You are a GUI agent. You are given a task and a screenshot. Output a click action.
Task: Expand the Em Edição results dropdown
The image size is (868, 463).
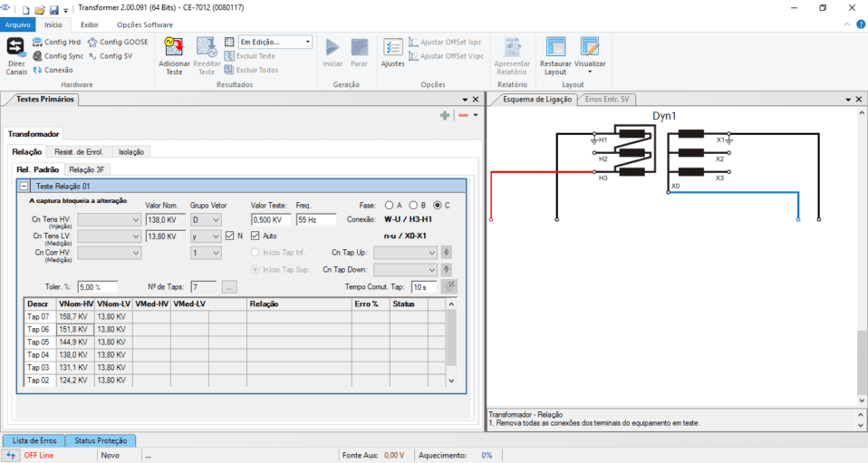tap(308, 42)
